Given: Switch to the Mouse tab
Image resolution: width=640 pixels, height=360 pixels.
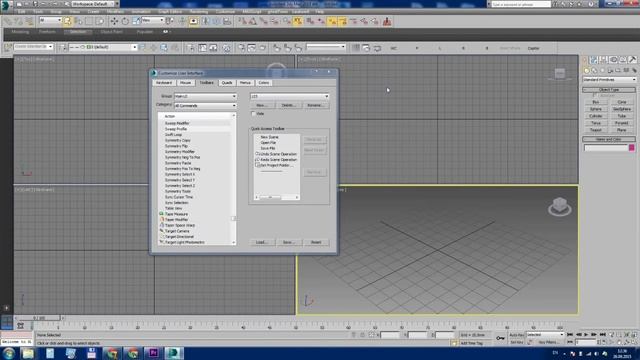Looking at the screenshot, I should click(x=185, y=82).
